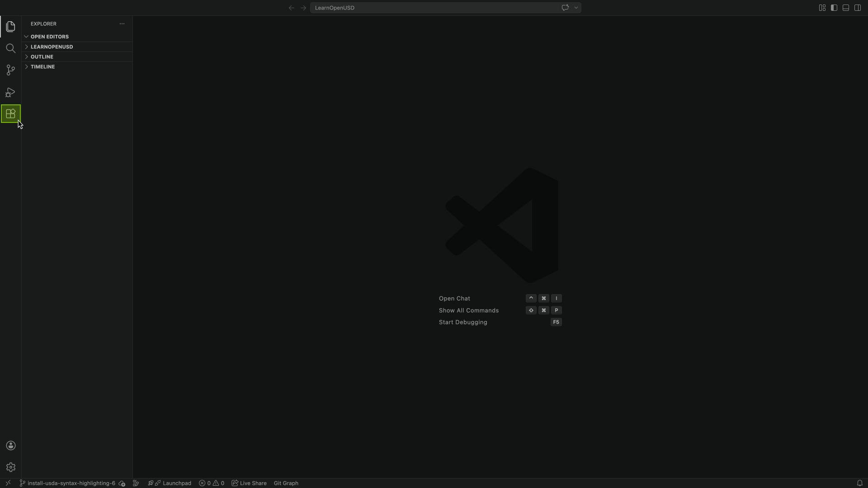Image resolution: width=868 pixels, height=488 pixels.
Task: Collapse the Open Editors section
Action: pyautogui.click(x=77, y=37)
